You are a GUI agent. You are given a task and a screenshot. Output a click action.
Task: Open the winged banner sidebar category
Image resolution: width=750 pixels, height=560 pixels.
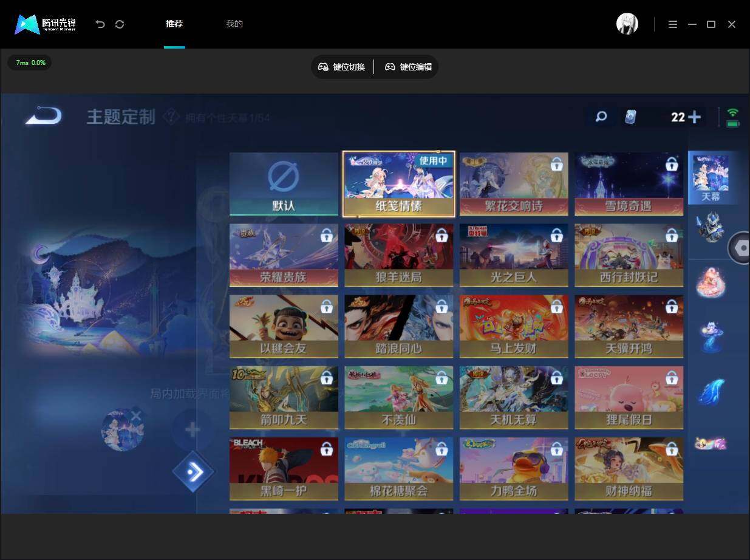click(711, 443)
